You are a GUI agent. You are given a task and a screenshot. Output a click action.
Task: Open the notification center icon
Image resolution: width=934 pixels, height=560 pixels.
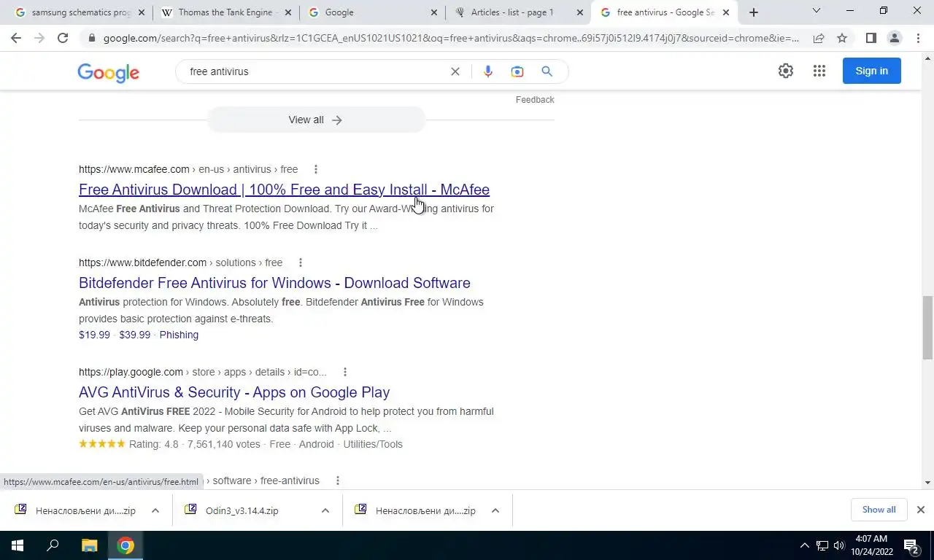(911, 545)
